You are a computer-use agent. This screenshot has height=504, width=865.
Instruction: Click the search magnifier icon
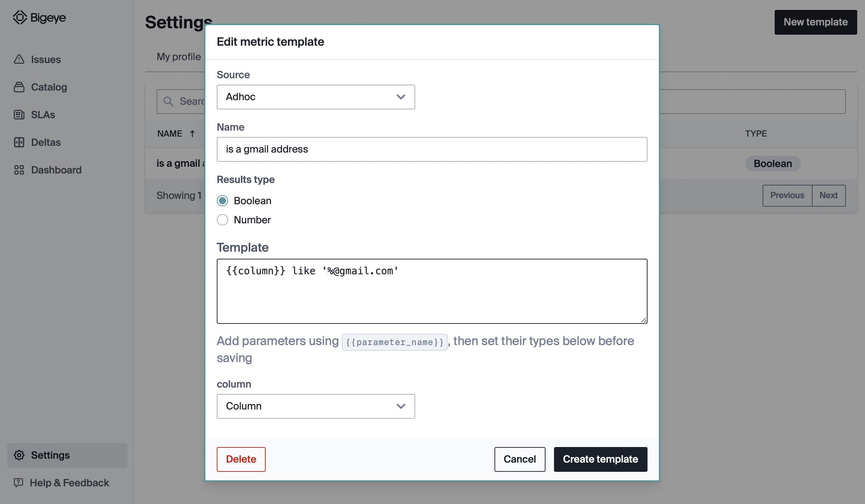pos(168,102)
